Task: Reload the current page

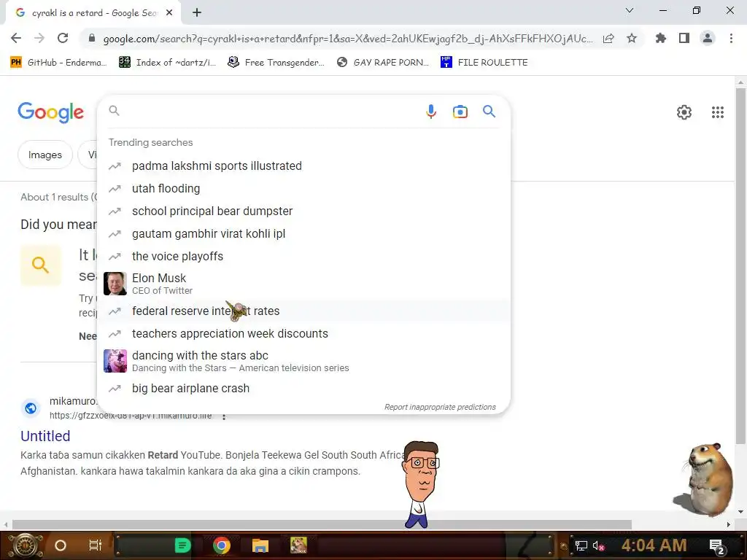Action: [63, 38]
